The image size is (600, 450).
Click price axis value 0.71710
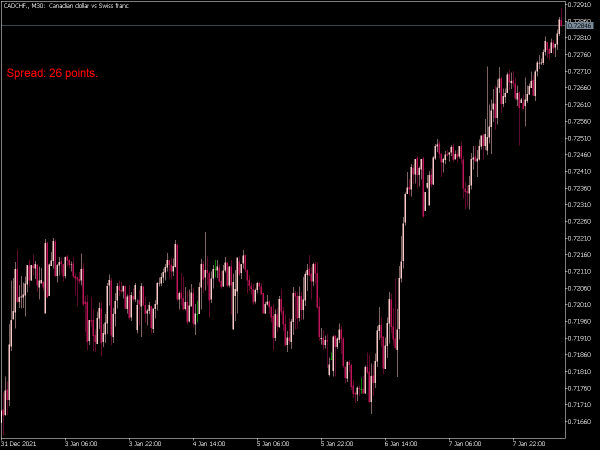(579, 404)
